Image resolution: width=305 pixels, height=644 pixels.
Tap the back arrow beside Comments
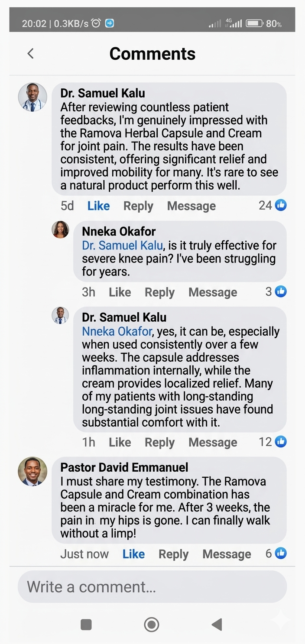(x=30, y=54)
